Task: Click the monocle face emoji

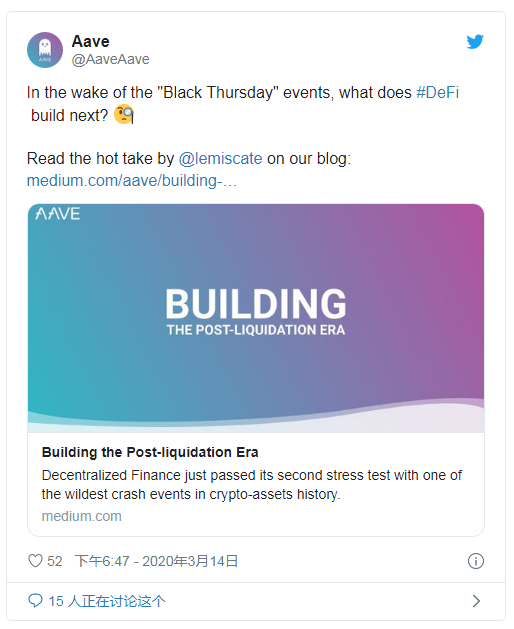Action: (124, 115)
